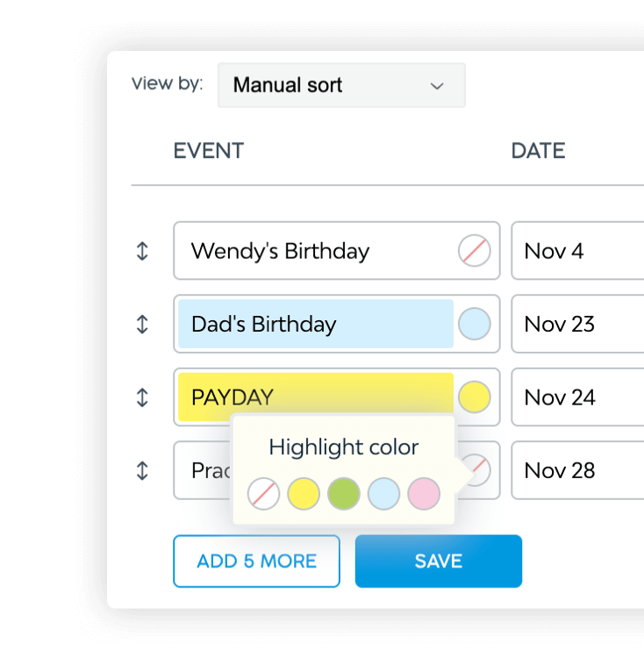Click the reorder arrows beside PAYDAY

point(142,397)
